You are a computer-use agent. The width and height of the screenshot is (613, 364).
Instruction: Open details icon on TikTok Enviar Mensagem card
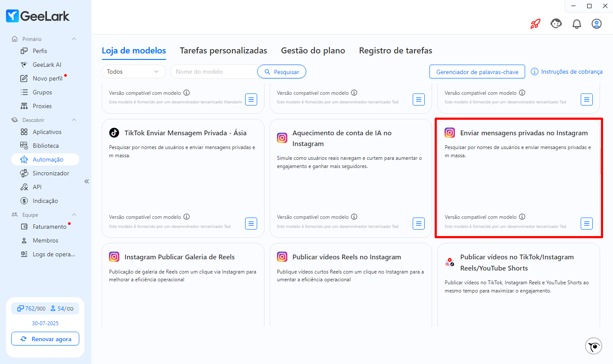(x=251, y=224)
